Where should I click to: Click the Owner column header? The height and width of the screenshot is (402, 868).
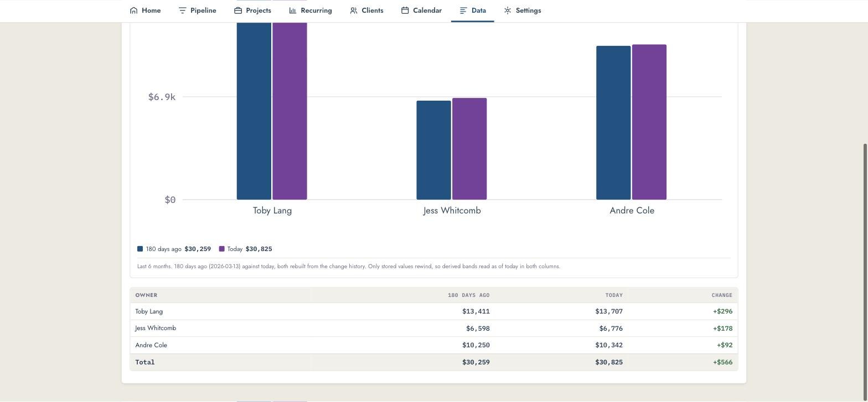pos(146,295)
